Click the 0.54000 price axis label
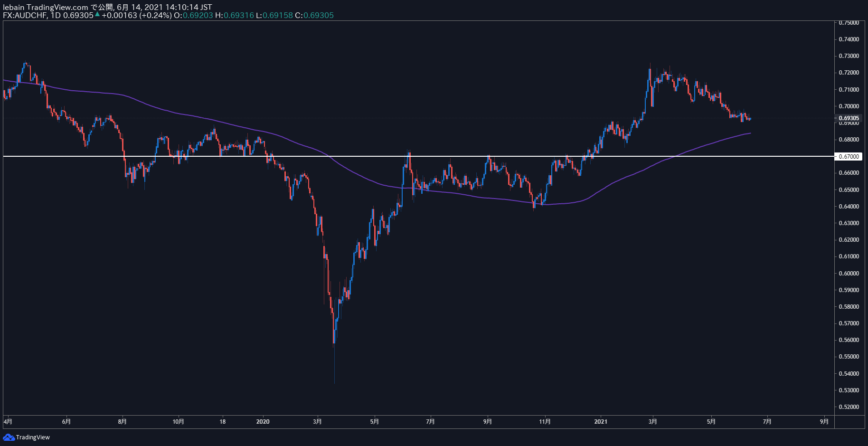This screenshot has width=868, height=446. [x=849, y=374]
